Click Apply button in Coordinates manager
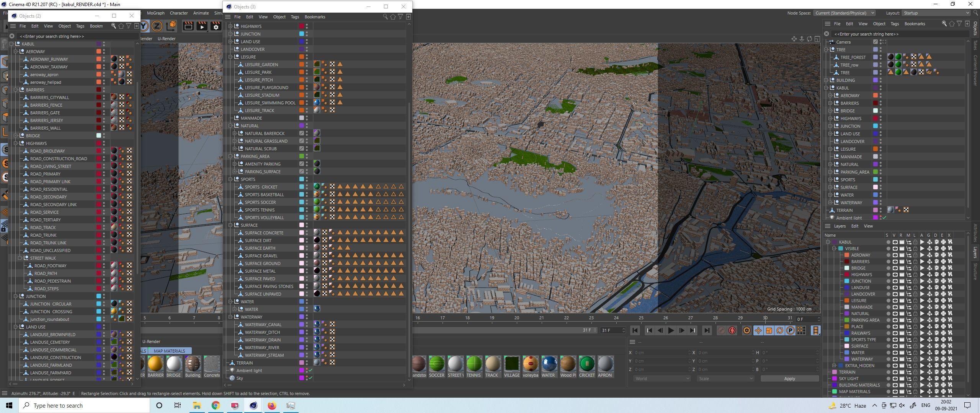The height and width of the screenshot is (413, 980). pyautogui.click(x=789, y=379)
